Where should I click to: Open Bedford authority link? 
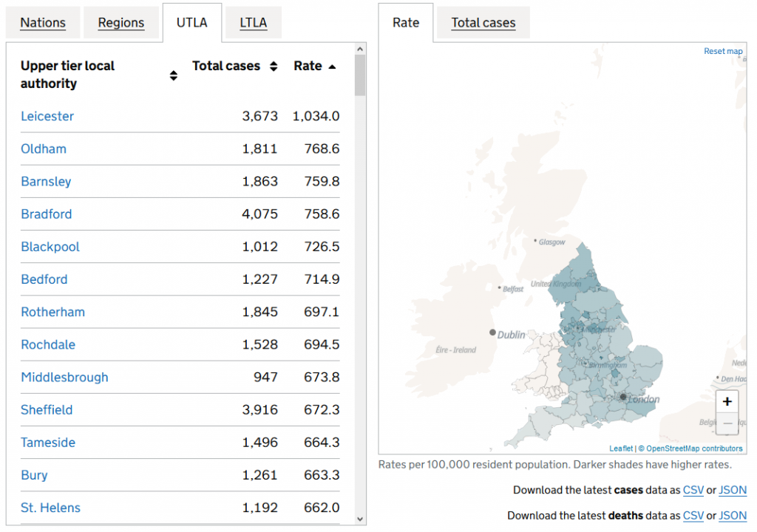tap(44, 279)
